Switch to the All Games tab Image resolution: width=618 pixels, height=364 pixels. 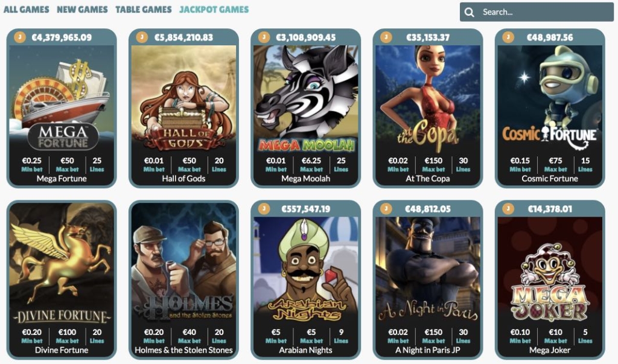pyautogui.click(x=27, y=10)
